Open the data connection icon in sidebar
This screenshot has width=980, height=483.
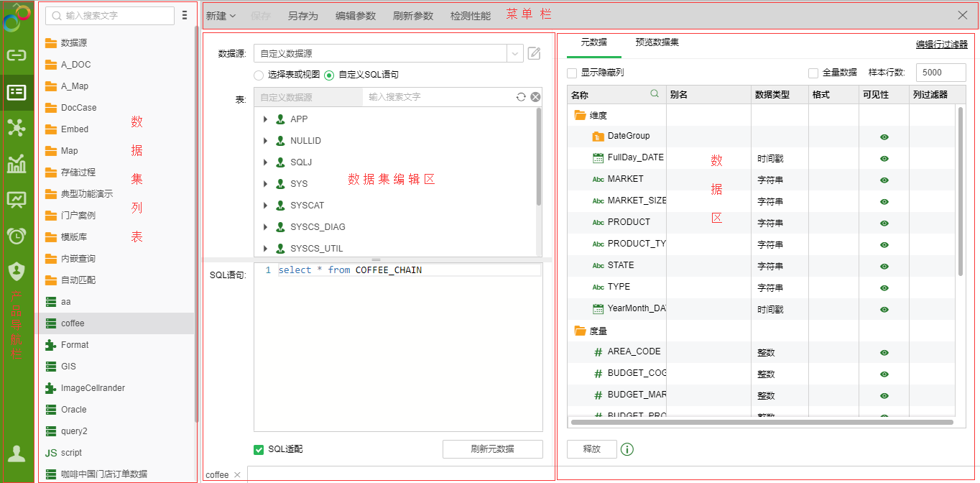tap(16, 55)
